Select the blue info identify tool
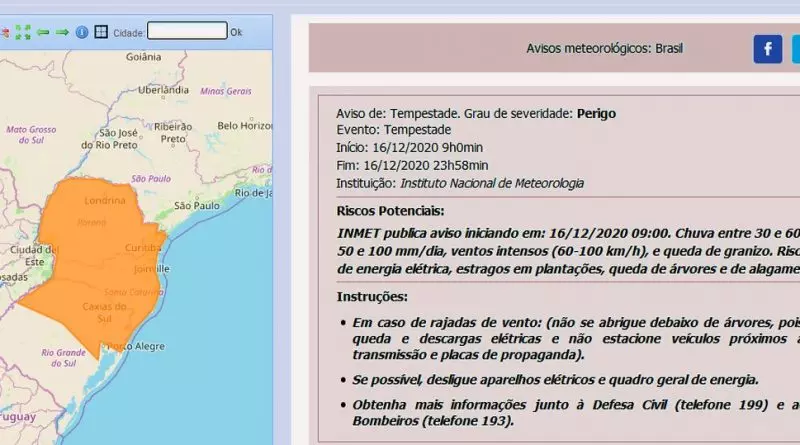Screen dimensions: 800x445 pos(82,32)
